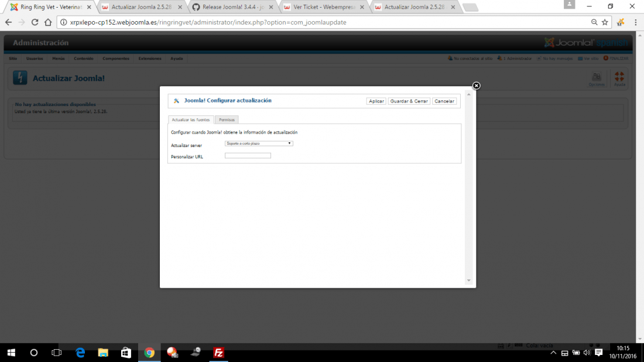
Task: Click the address bar URL
Action: pos(208,22)
